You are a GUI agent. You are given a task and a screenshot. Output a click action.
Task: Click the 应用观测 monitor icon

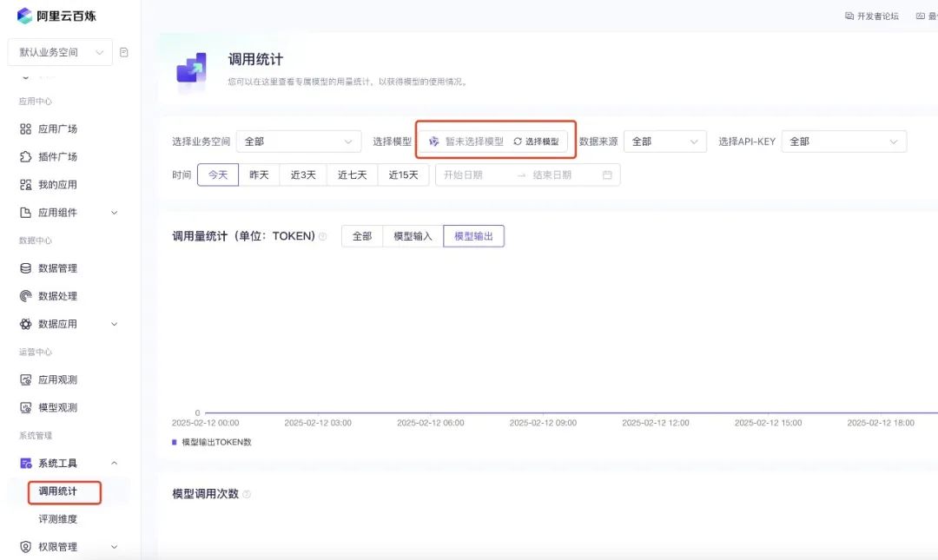point(26,380)
